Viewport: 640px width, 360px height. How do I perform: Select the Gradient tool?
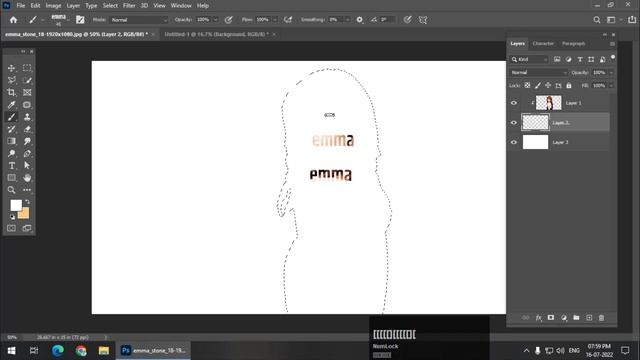click(11, 141)
